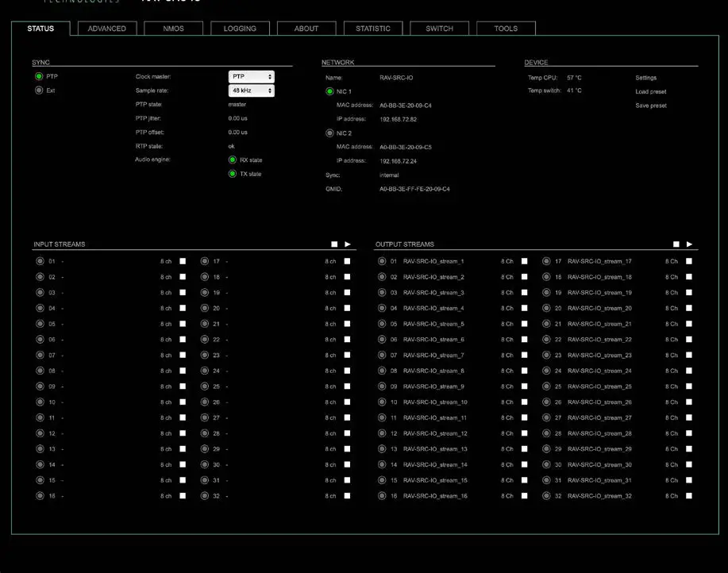Open the Clock master PTP dropdown
This screenshot has width=728, height=573.
(x=251, y=76)
